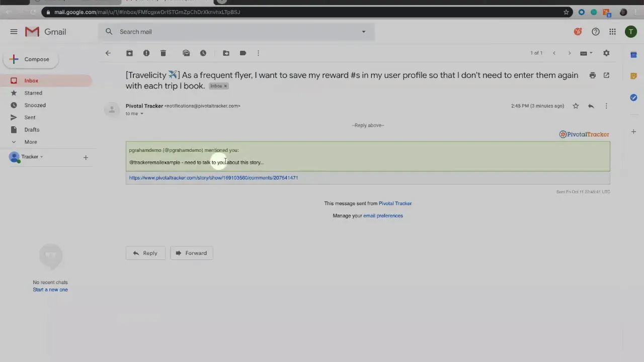The width and height of the screenshot is (644, 362).
Task: Snooze the email with the clock icon
Action: tap(203, 53)
